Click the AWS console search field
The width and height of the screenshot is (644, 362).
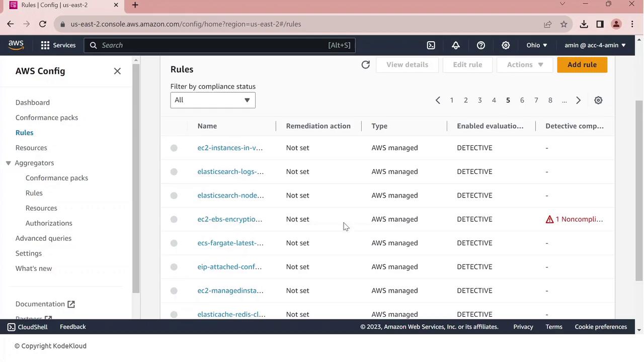pyautogui.click(x=220, y=45)
